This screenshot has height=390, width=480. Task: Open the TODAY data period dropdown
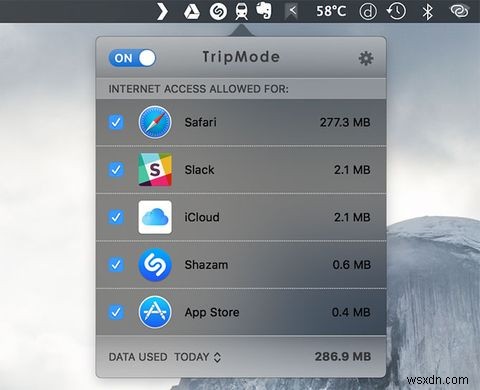198,357
